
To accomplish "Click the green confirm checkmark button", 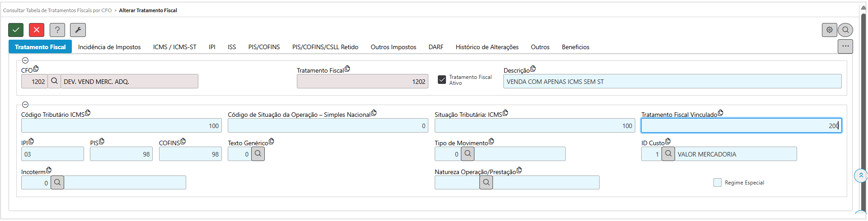I will (x=16, y=30).
